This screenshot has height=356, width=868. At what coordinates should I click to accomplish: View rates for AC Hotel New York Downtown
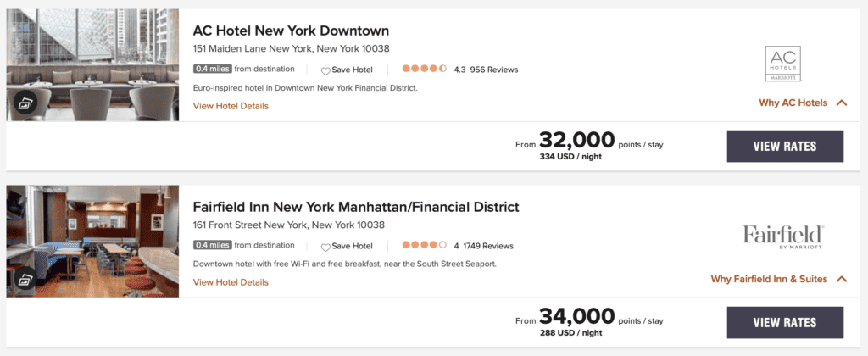point(785,147)
